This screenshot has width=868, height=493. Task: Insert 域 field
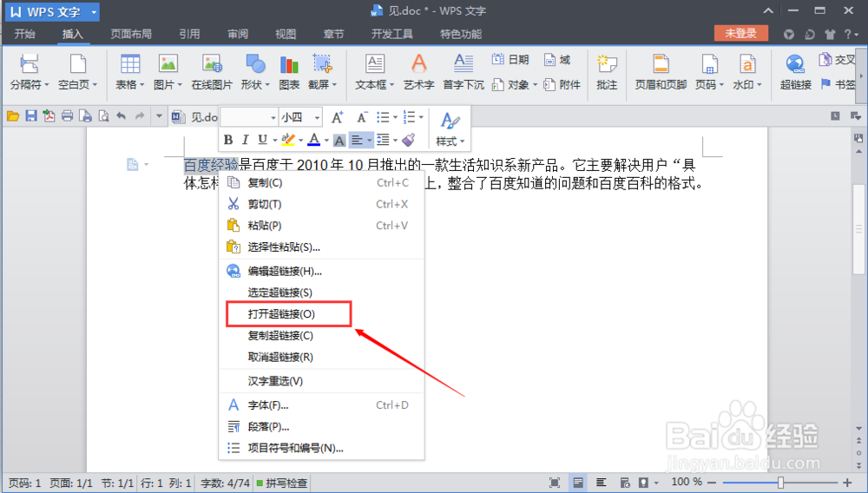[557, 59]
